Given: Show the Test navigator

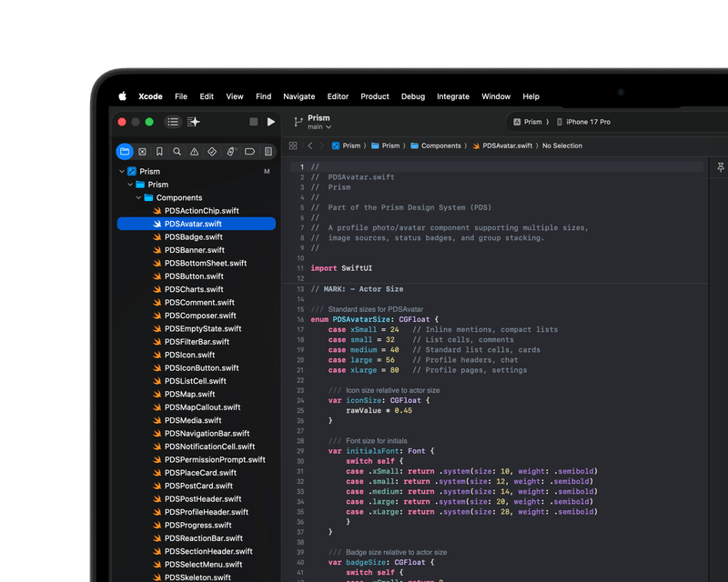Looking at the screenshot, I should point(212,152).
